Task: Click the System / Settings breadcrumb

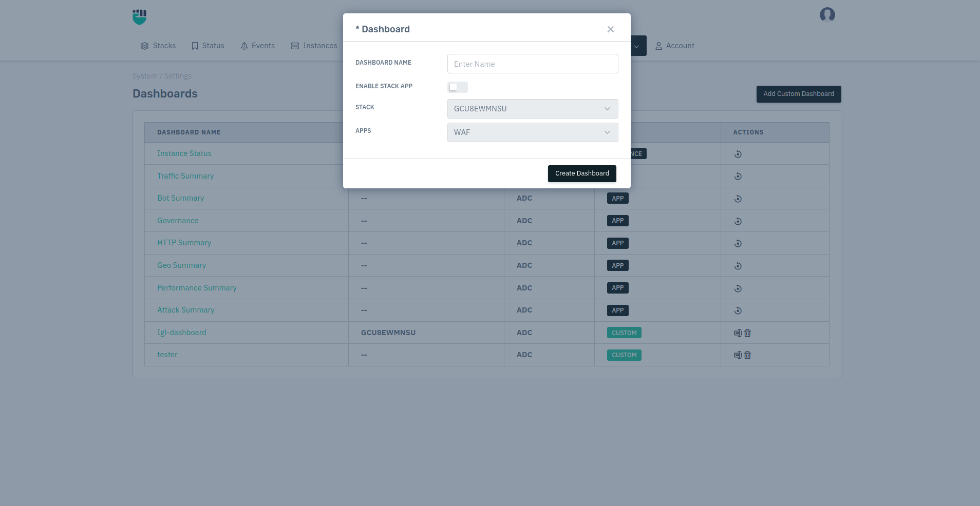Action: [x=162, y=76]
